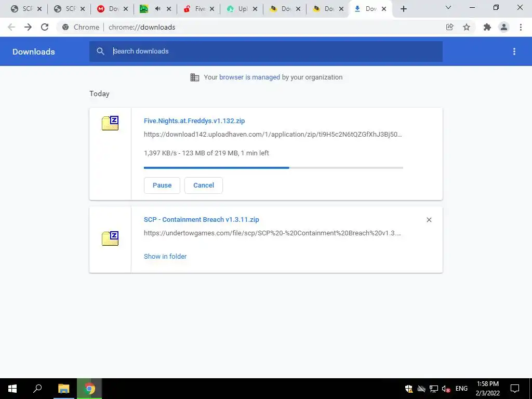Click the Five Nights at Freddys zip file icon
Screen dimensions: 532x399
(x=110, y=123)
